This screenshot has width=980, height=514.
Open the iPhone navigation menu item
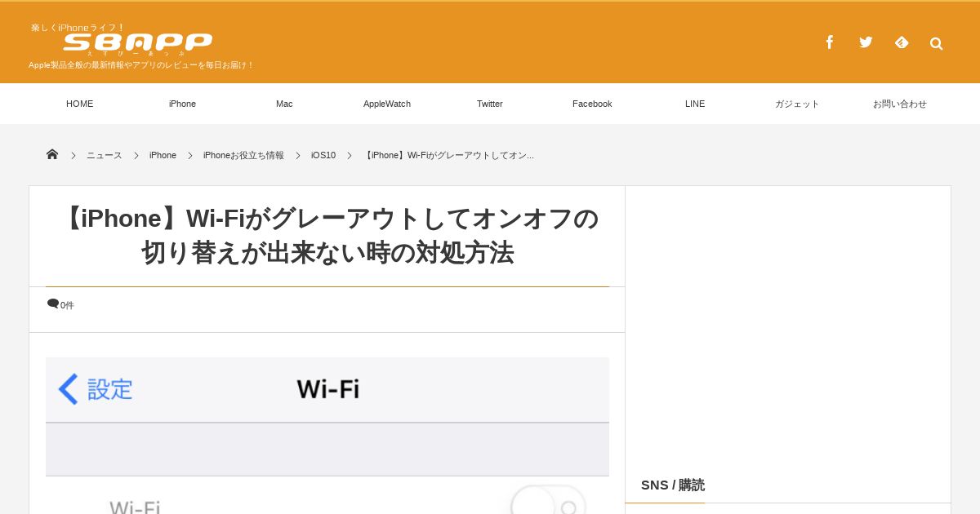click(x=182, y=104)
